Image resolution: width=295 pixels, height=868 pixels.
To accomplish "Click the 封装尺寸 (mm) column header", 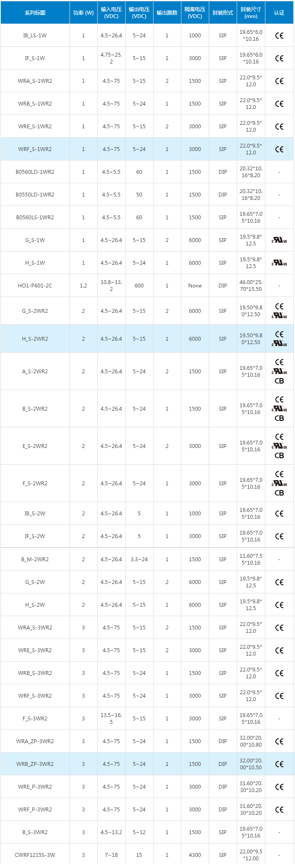I will tap(251, 13).
